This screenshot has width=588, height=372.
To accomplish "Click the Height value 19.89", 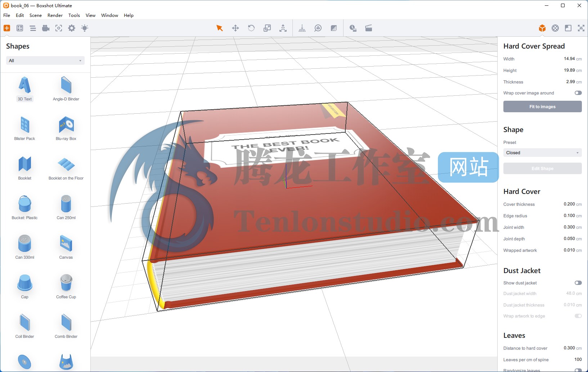I will pos(569,70).
